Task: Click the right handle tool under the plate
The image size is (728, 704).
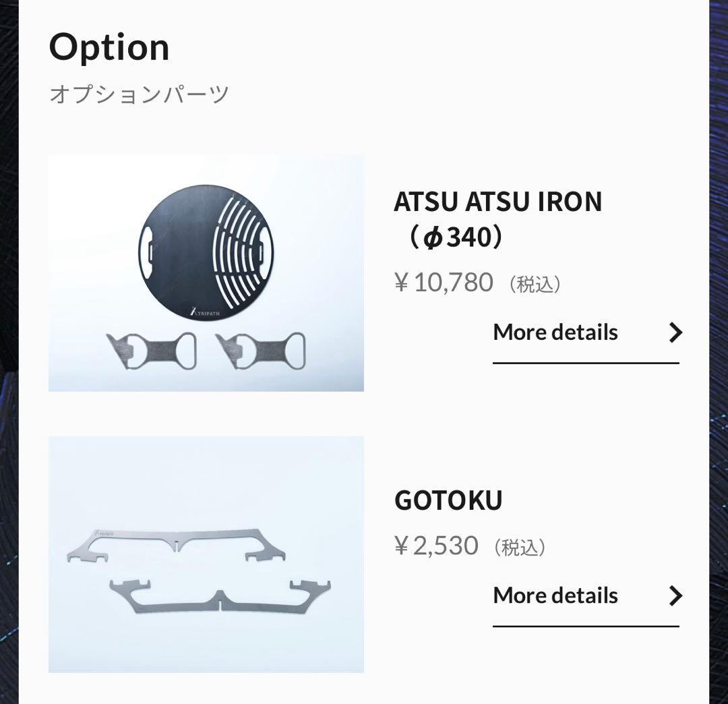Action: coord(262,351)
